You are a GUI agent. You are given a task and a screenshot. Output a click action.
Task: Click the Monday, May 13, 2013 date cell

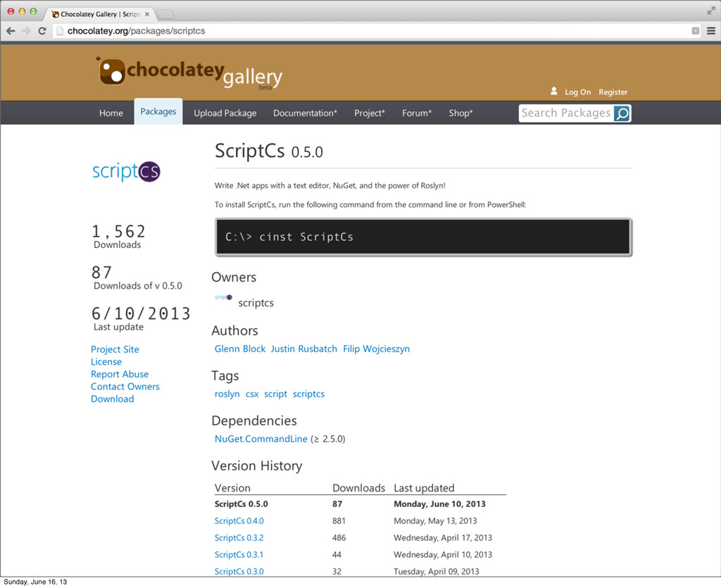pos(435,521)
